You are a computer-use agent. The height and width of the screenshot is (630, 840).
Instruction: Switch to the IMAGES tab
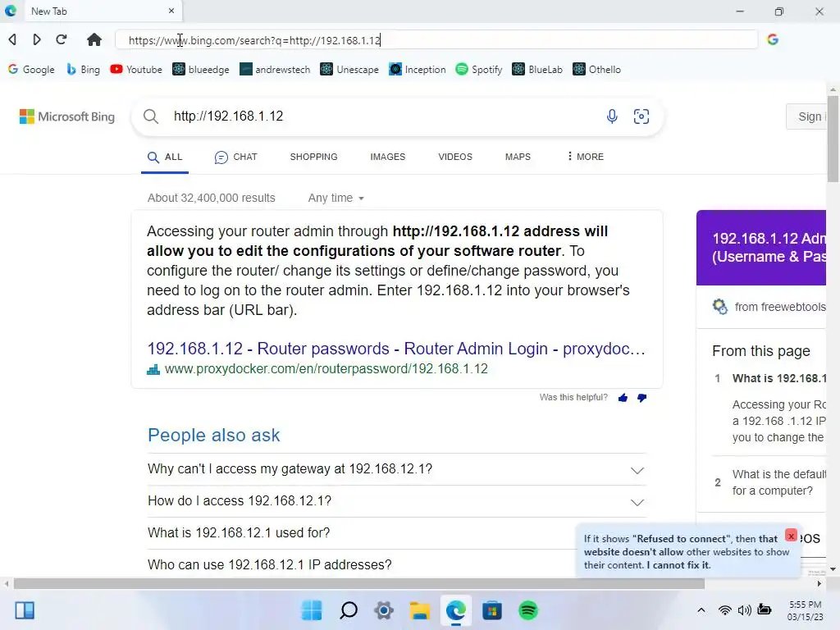388,157
